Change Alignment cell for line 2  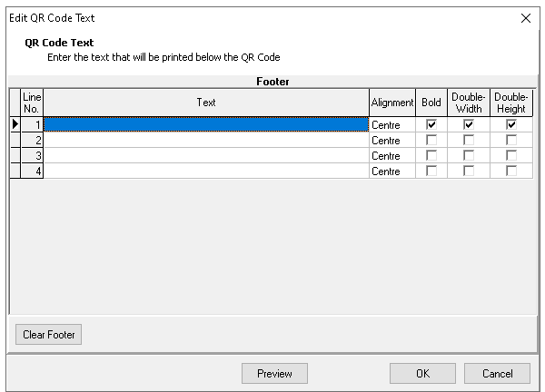tap(391, 140)
